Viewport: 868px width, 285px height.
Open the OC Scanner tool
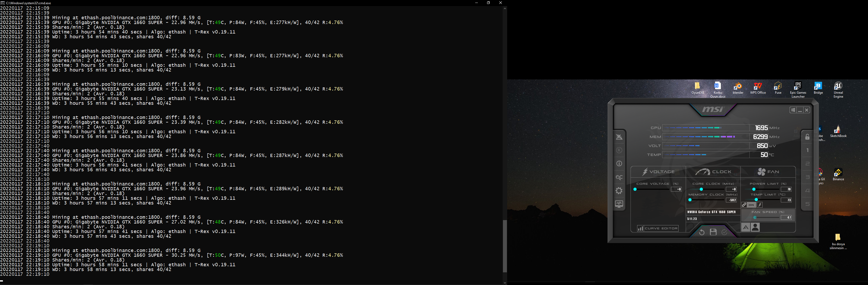click(x=619, y=177)
